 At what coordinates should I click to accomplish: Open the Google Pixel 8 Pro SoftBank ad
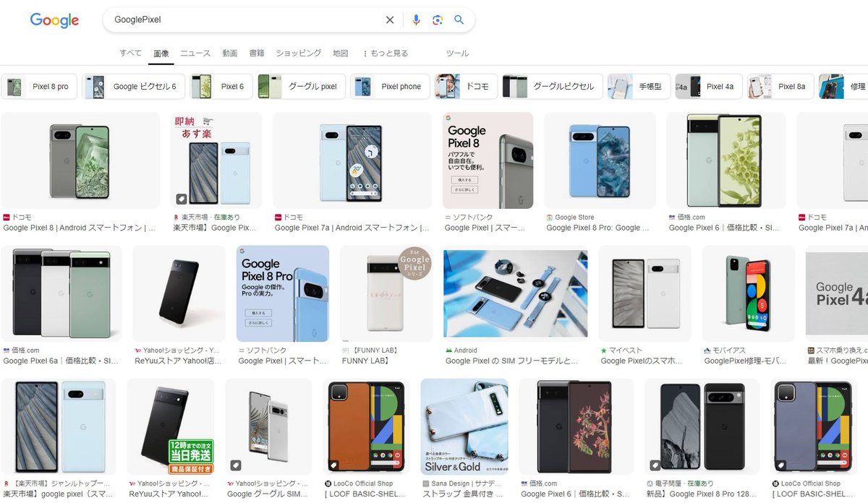(x=283, y=293)
